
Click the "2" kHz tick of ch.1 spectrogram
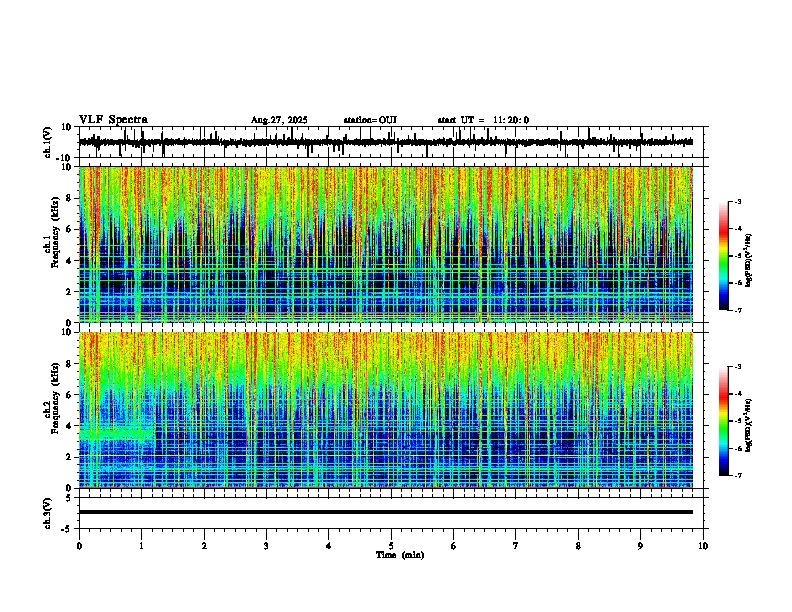(69, 292)
